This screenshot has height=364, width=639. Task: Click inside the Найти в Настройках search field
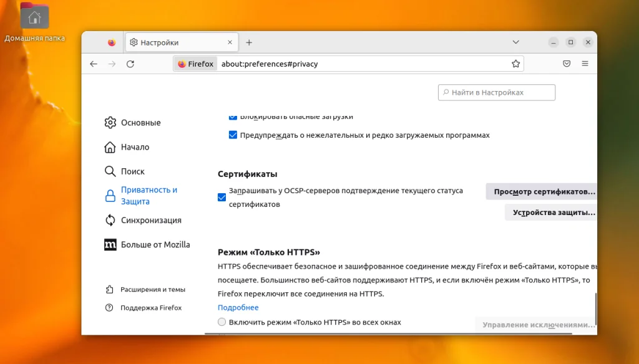496,92
